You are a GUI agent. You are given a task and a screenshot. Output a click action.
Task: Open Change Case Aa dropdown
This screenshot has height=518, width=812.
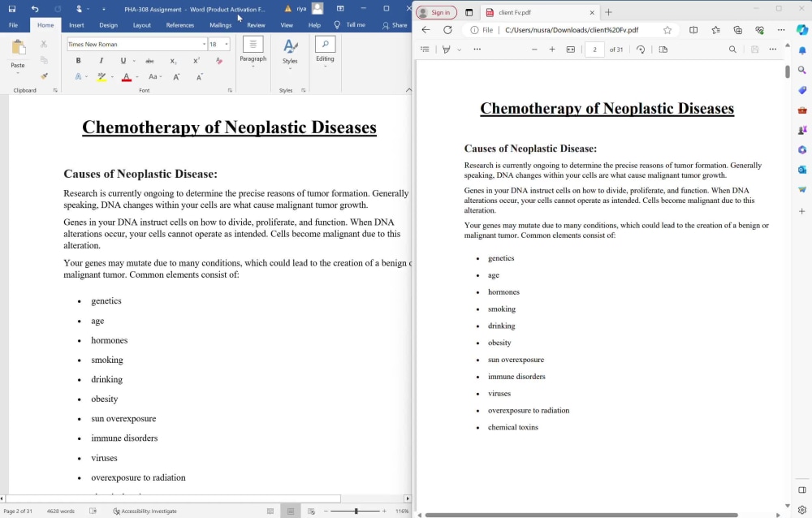pyautogui.click(x=155, y=76)
